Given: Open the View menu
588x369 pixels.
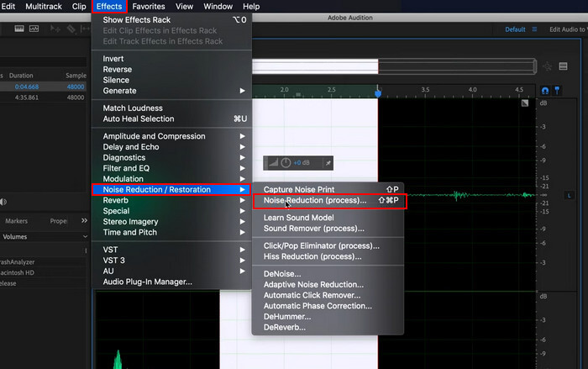Looking at the screenshot, I should pos(184,7).
